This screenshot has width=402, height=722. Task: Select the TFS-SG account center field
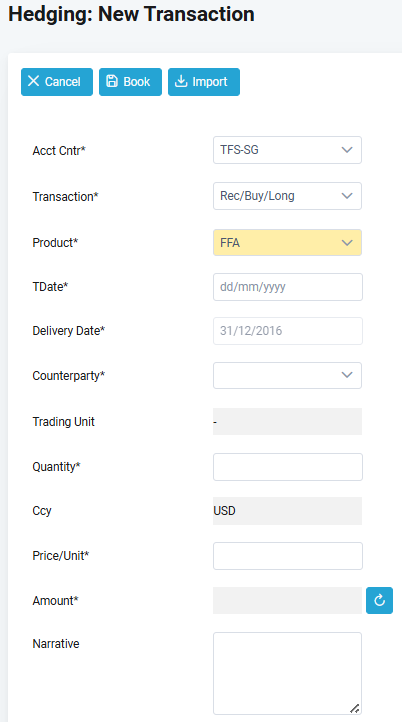pyautogui.click(x=287, y=150)
